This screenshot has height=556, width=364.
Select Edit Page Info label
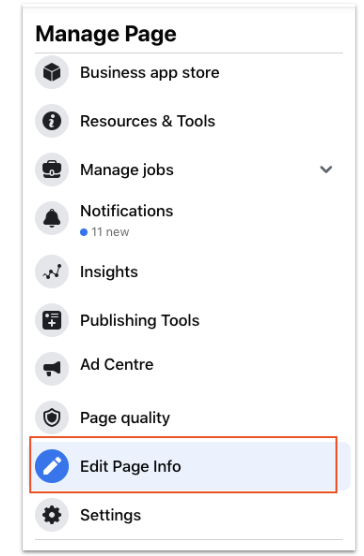[x=130, y=466]
